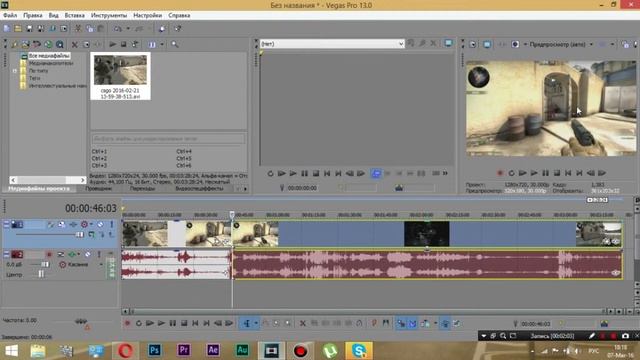Click the New project icon
The width and height of the screenshot is (640, 360).
[x=7, y=29]
